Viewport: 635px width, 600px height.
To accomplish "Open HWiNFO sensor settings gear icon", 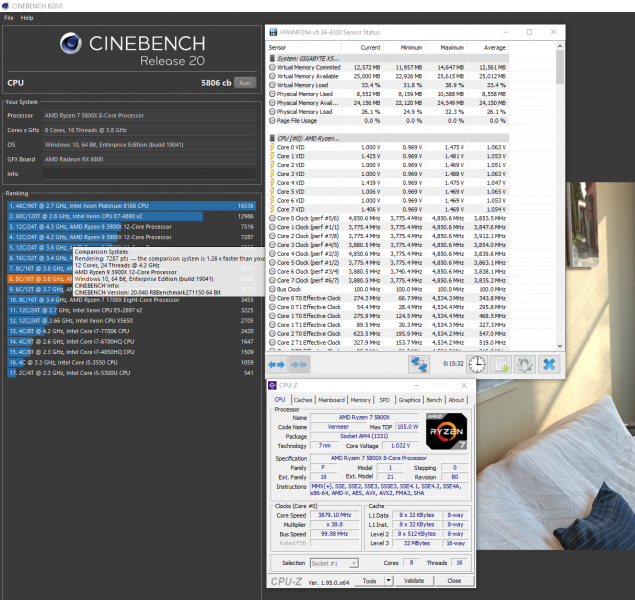I will coord(524,365).
